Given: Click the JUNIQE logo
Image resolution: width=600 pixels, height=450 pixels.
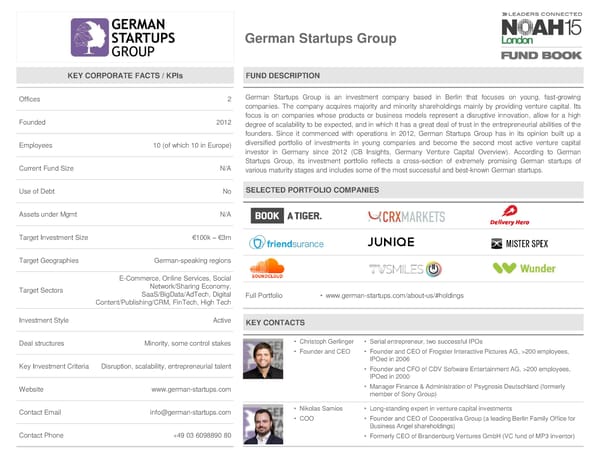Looking at the screenshot, I should [384, 242].
